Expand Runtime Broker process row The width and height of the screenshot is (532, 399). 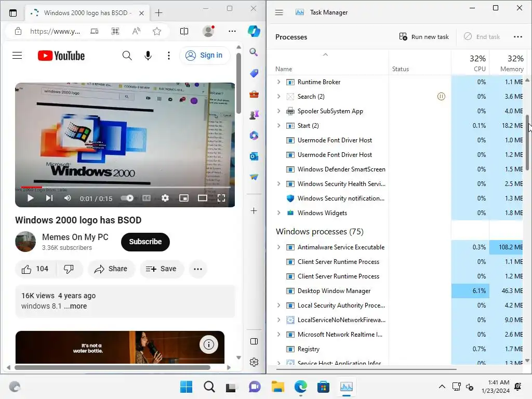point(279,82)
